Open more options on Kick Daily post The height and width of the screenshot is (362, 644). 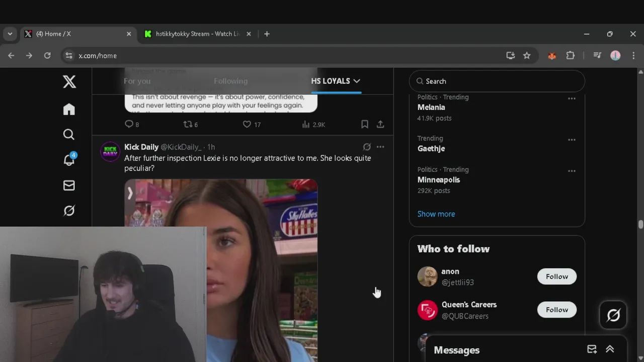[380, 147]
